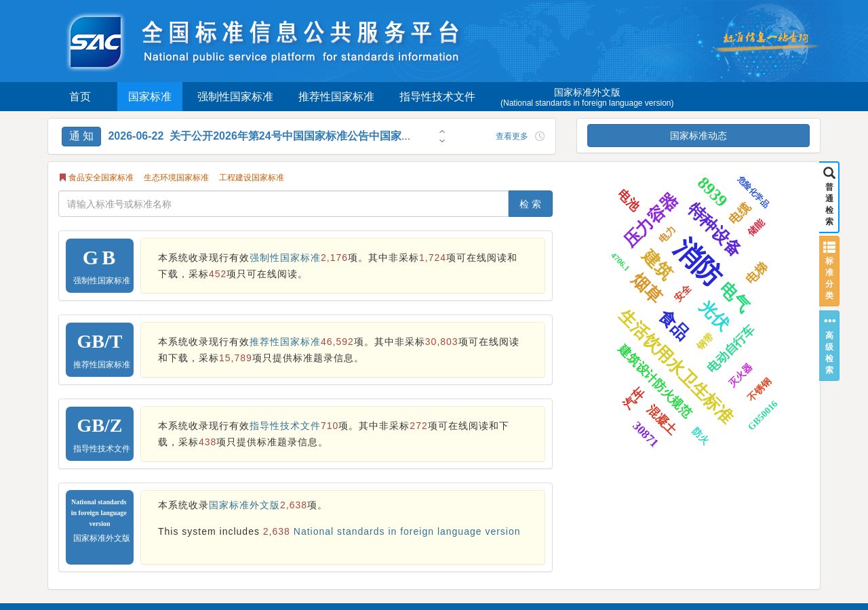Select the 国家标准 navigation tab

click(150, 97)
